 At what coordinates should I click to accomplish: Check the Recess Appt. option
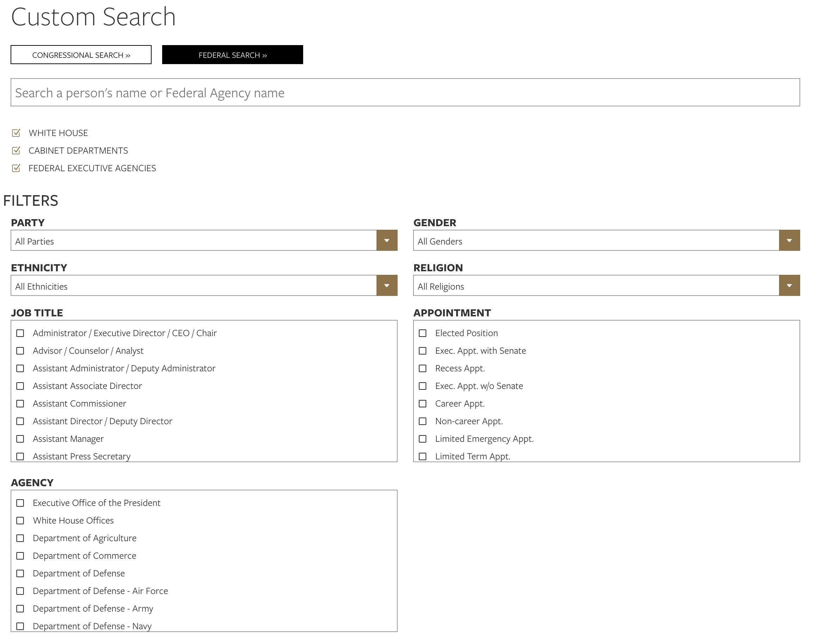click(423, 369)
